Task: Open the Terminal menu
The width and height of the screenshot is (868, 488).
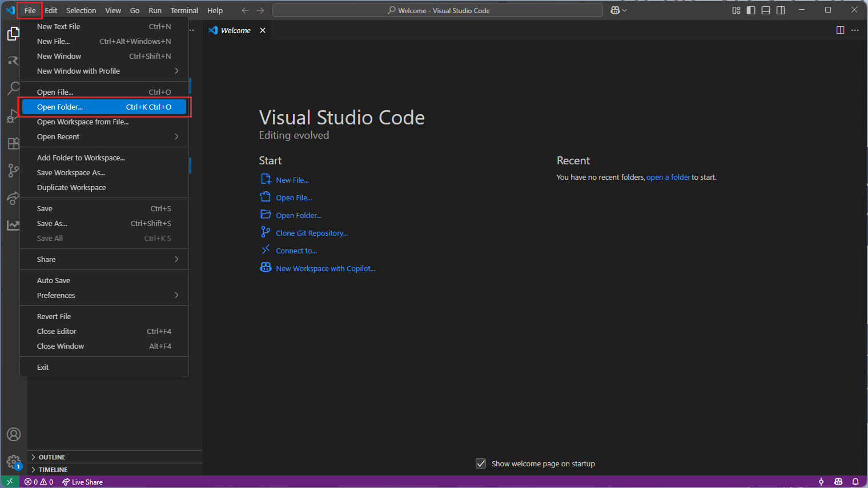Action: coord(184,10)
